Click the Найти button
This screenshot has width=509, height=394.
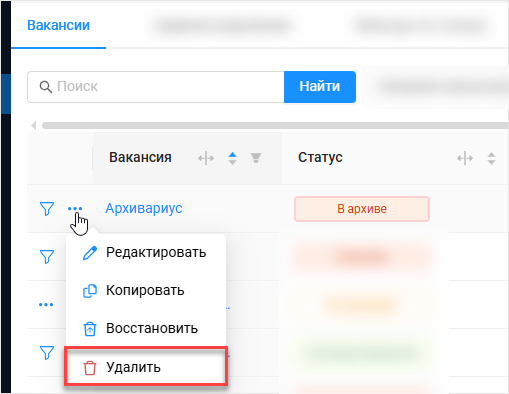(320, 87)
